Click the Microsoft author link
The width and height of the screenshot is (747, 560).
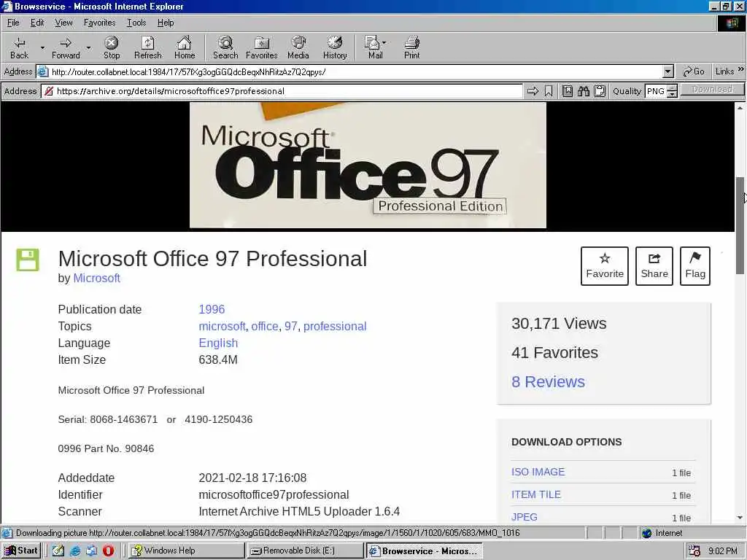(97, 278)
